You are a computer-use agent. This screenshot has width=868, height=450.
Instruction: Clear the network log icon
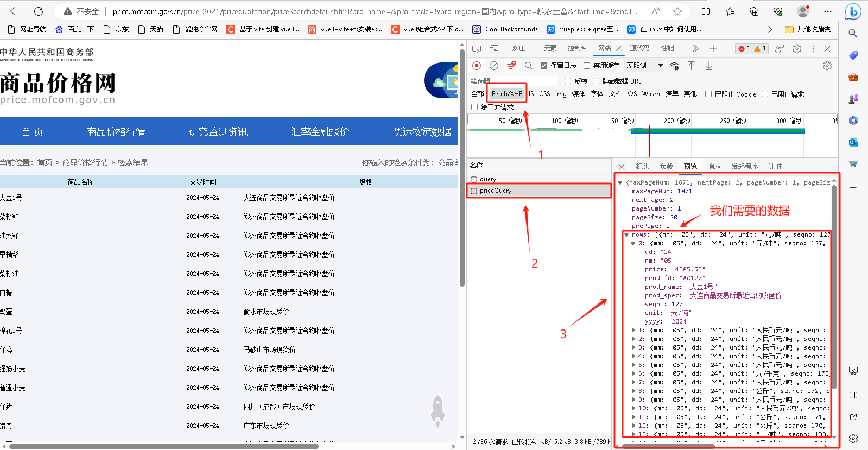(x=494, y=66)
